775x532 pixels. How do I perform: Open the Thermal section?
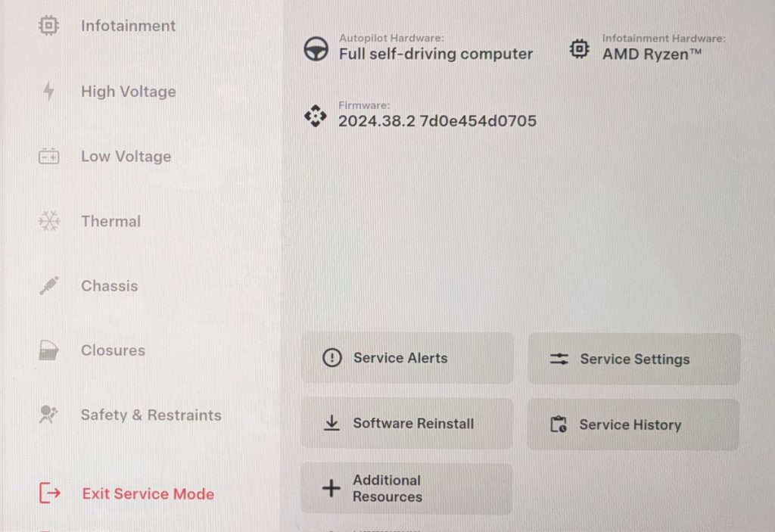(110, 221)
